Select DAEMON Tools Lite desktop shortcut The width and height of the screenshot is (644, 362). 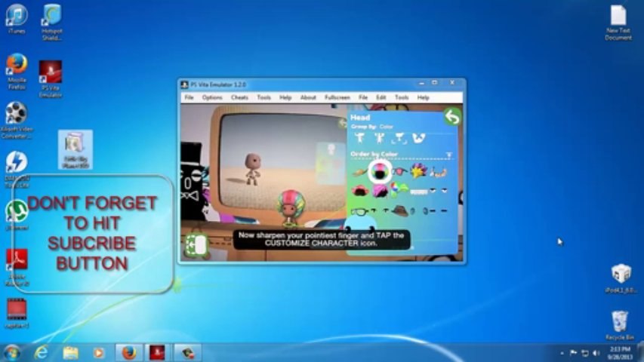point(17,170)
